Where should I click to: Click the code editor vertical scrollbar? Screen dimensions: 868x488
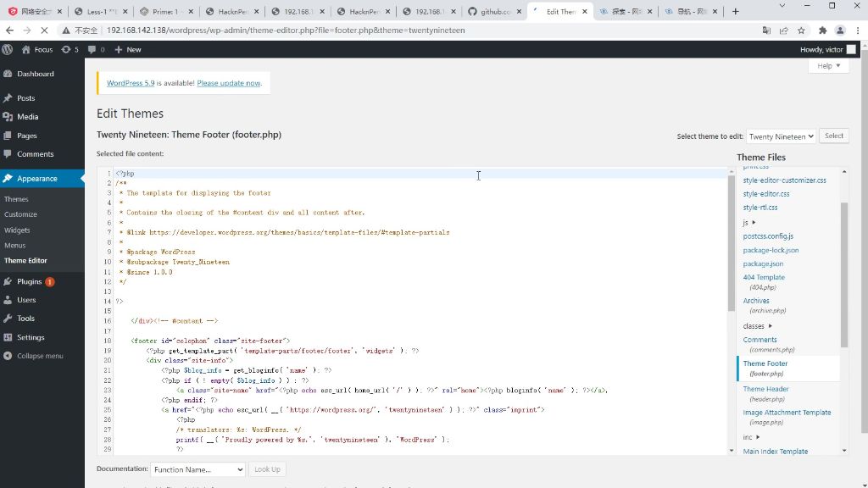tap(732, 243)
